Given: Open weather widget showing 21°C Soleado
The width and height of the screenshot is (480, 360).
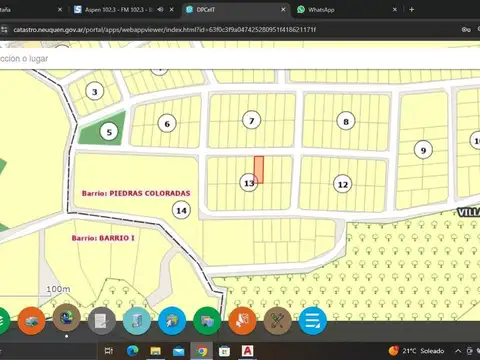Looking at the screenshot, I should [416, 351].
